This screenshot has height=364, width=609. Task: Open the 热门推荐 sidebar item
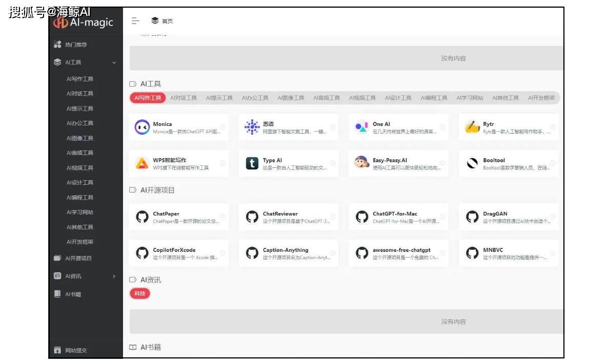tap(76, 45)
